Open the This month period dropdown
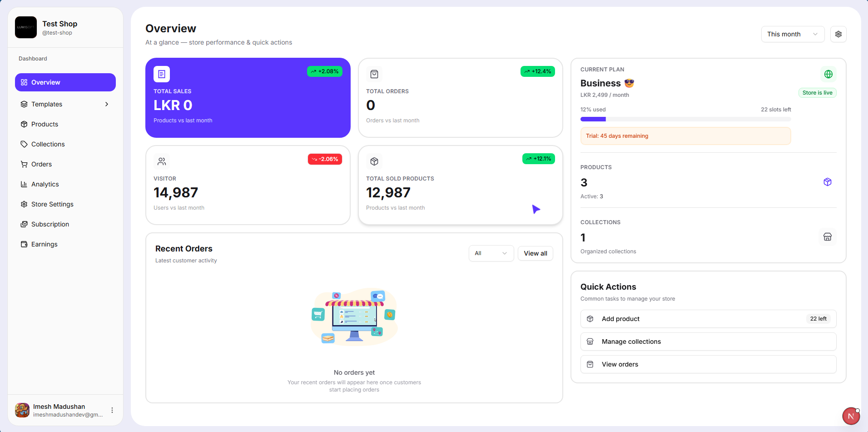 pos(792,34)
